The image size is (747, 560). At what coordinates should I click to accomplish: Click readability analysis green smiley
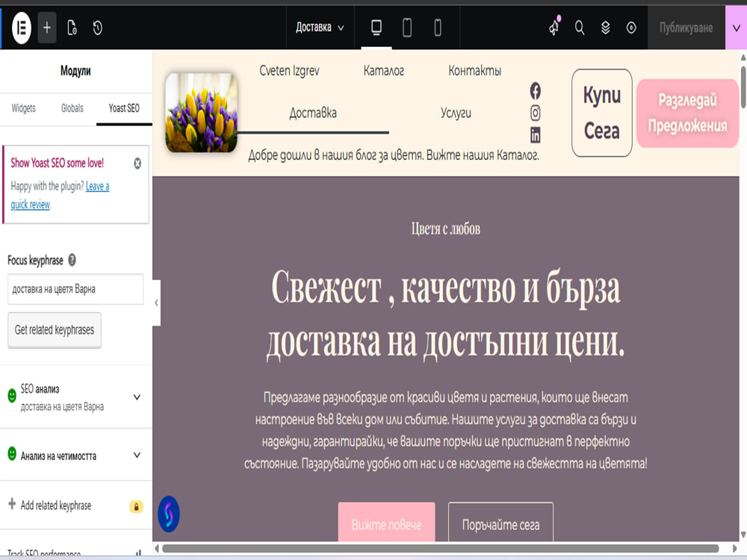[12, 453]
